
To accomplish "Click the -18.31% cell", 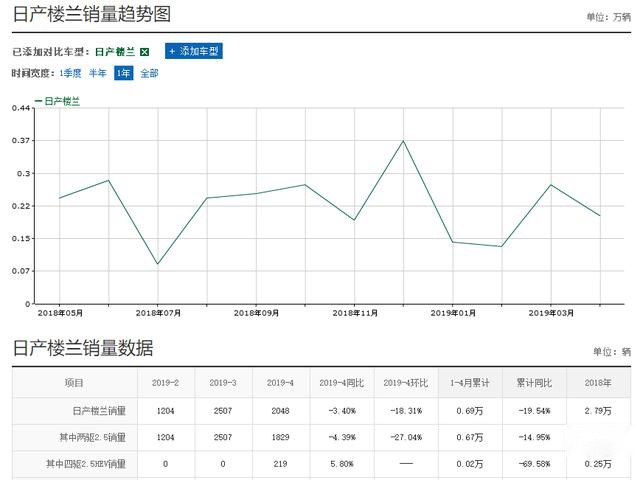I will [x=406, y=411].
